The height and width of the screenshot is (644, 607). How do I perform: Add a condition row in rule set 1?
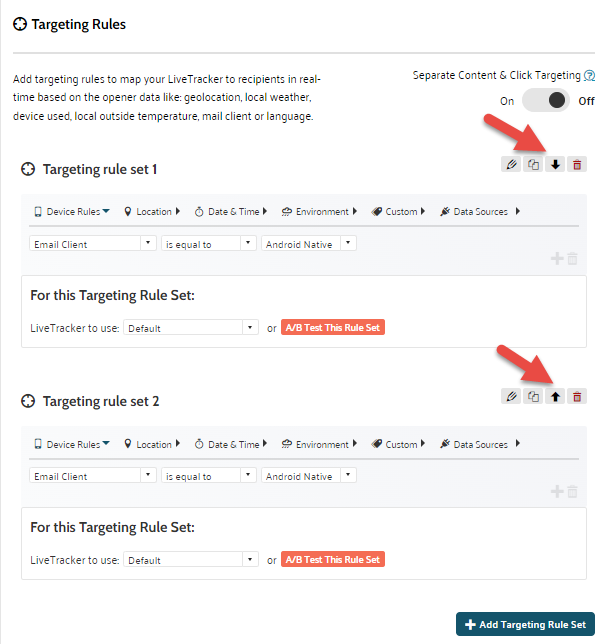(x=557, y=259)
